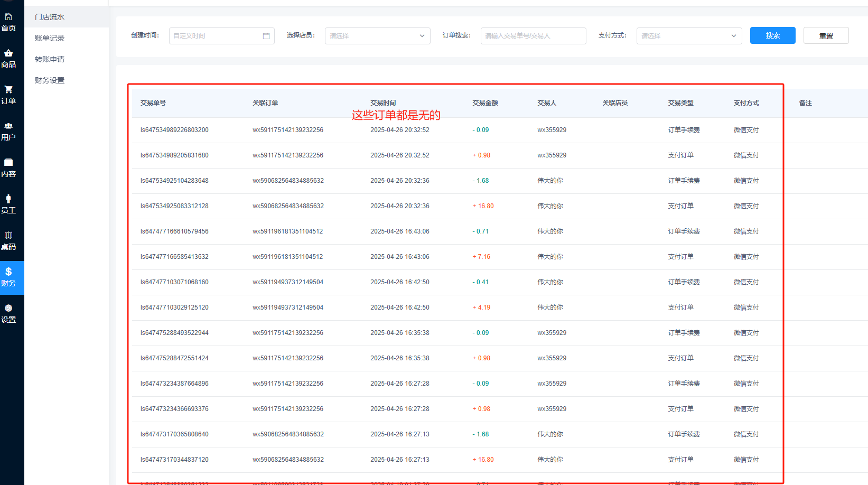Select transaction ls647534925104283648
The height and width of the screenshot is (485, 868).
[174, 181]
